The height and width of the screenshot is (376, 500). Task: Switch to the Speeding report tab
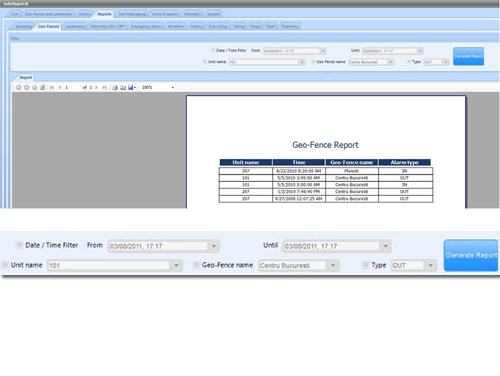23,26
